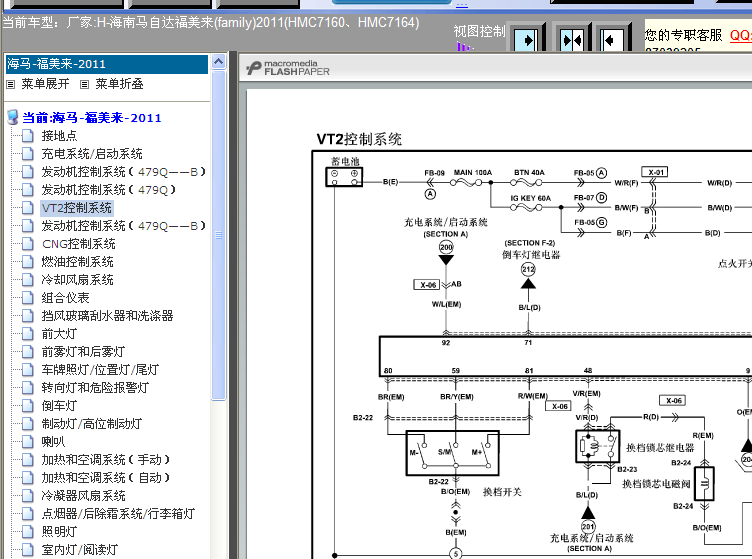Click the sidebar scrollbar up arrow
The height and width of the screenshot is (559, 752).
(218, 62)
